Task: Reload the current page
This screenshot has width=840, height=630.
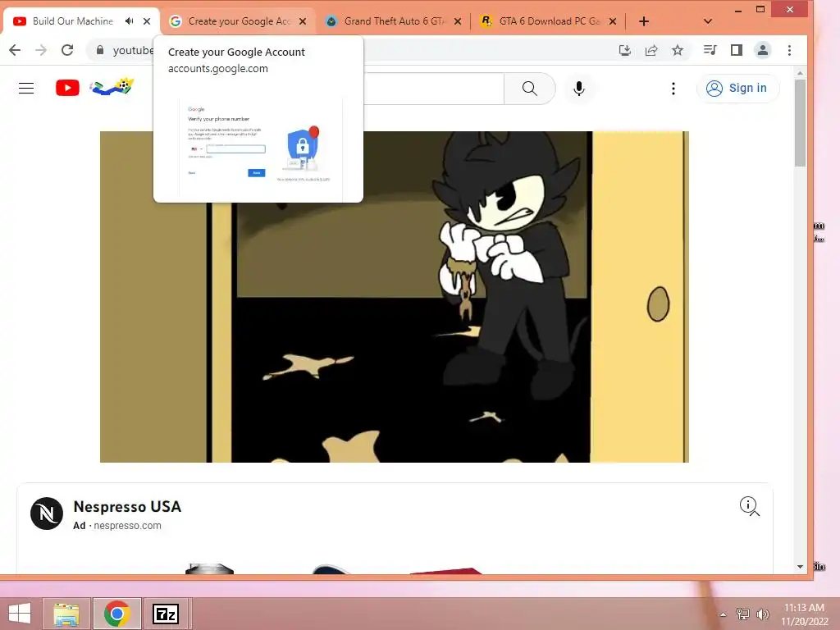Action: 67,50
